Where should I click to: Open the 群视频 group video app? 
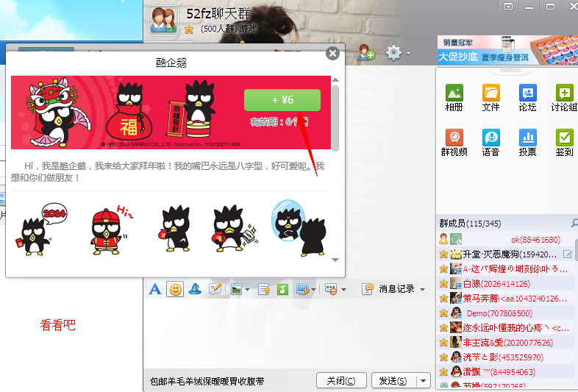[454, 143]
